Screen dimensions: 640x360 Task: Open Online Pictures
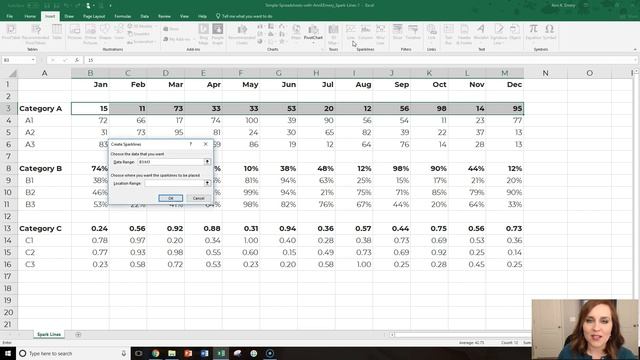point(90,33)
